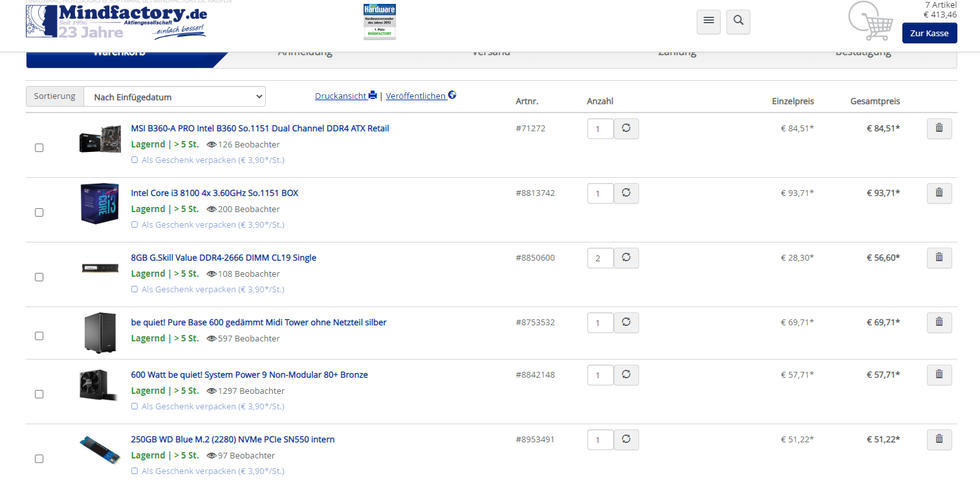Select the Intel Core i3 8100 row checkbox
Image resolution: width=980 pixels, height=485 pixels.
39,212
